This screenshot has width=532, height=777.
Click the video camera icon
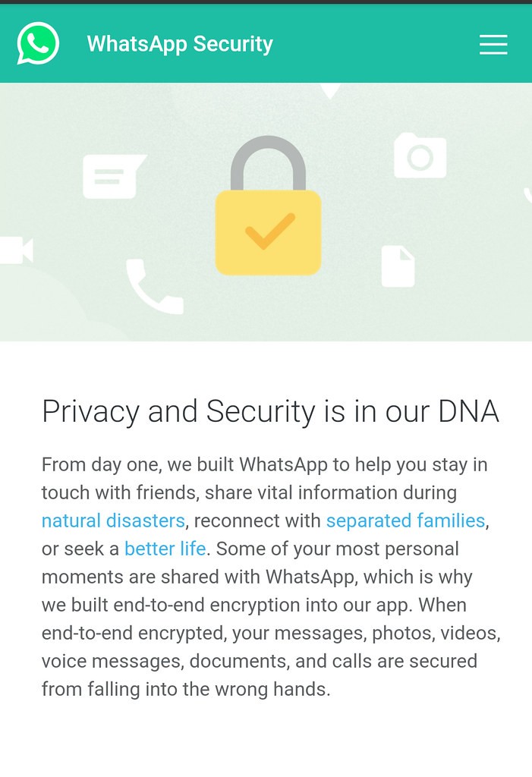[x=17, y=250]
